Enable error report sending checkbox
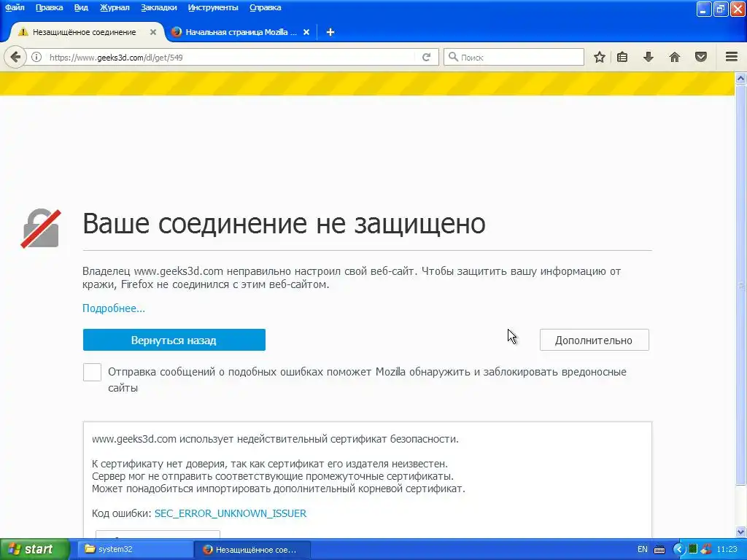The height and width of the screenshot is (560, 747). coord(92,372)
